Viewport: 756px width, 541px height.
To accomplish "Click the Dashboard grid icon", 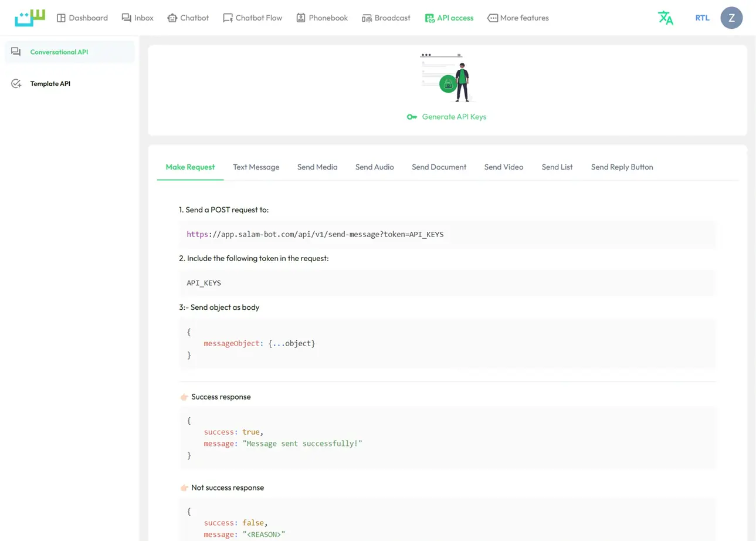I will pyautogui.click(x=61, y=18).
